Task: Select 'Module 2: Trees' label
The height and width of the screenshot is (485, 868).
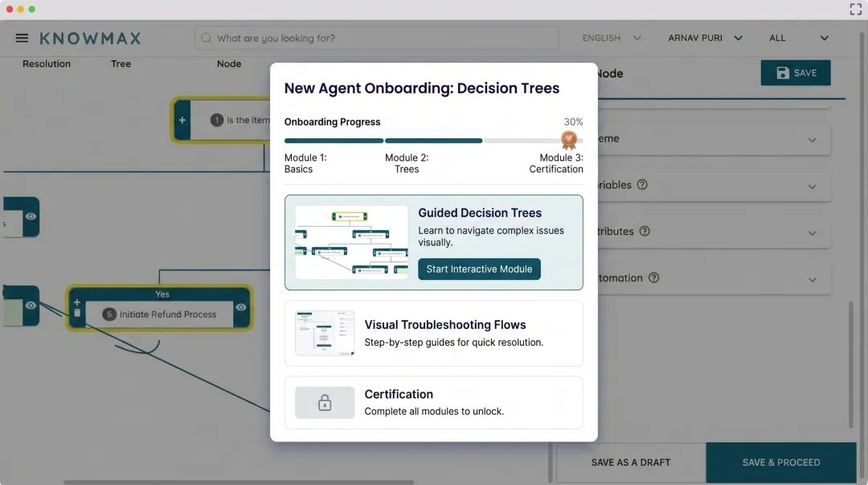Action: point(407,163)
